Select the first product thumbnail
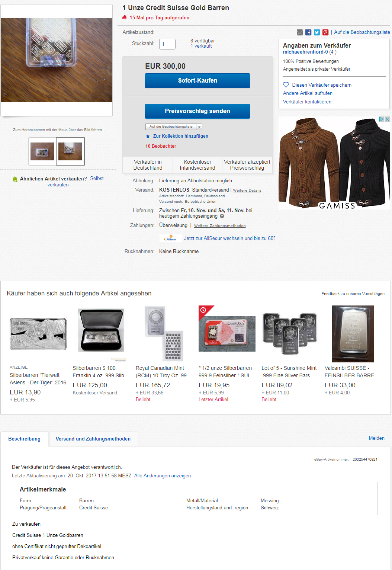Image resolution: width=392 pixels, height=570 pixels. pos(42,151)
